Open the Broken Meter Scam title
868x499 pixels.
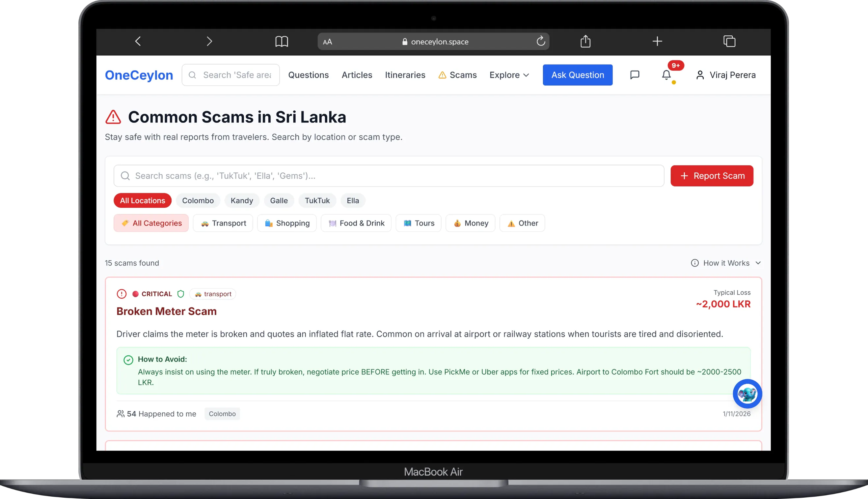(166, 311)
